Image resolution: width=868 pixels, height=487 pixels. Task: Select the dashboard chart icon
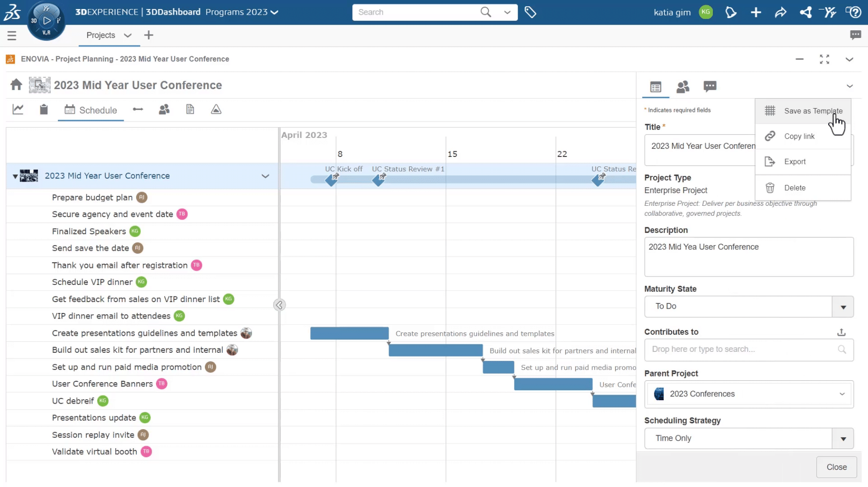(x=18, y=109)
